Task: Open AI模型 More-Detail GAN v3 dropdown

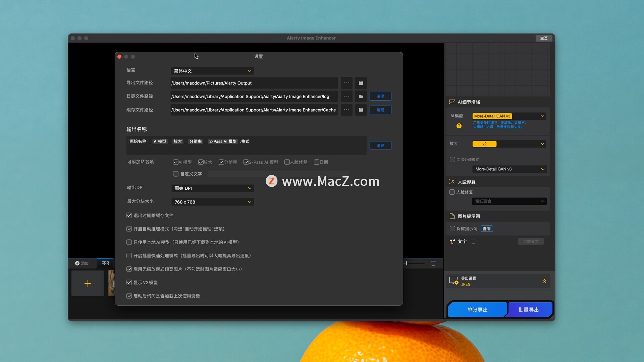Action: pyautogui.click(x=509, y=116)
